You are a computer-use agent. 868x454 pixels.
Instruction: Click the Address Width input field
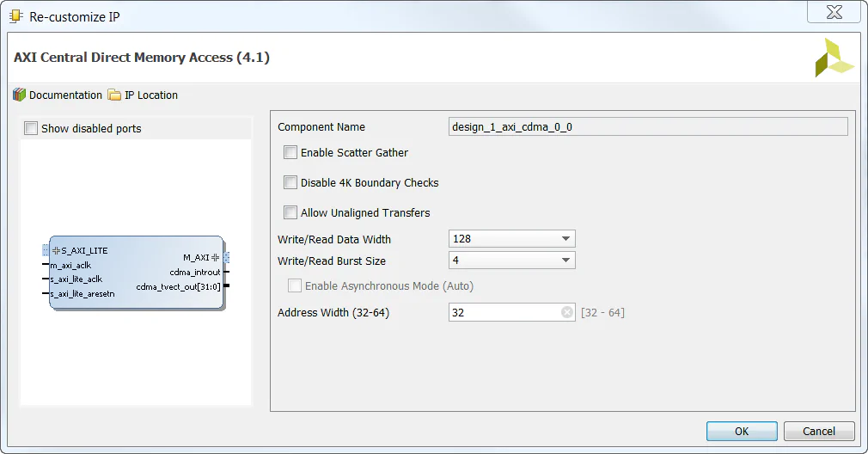(x=511, y=312)
